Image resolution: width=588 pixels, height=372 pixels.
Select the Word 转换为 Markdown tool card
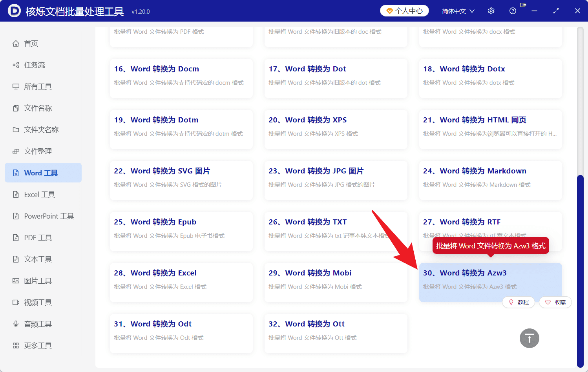[x=490, y=181]
